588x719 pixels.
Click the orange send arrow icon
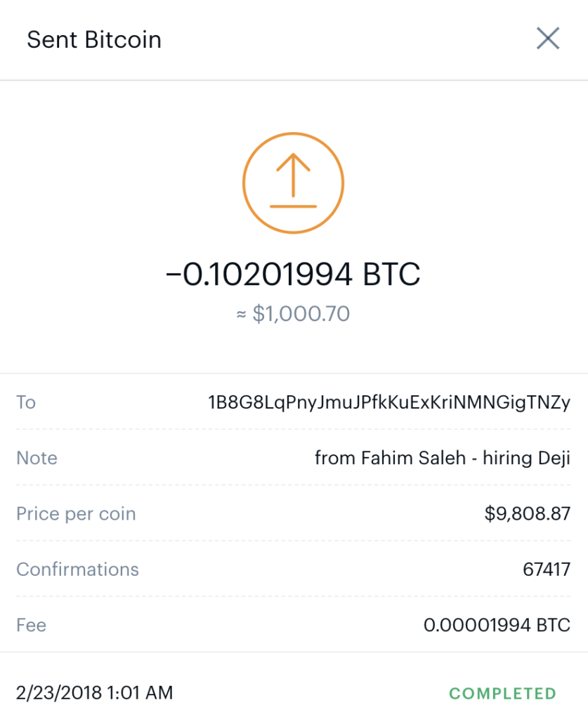click(293, 183)
